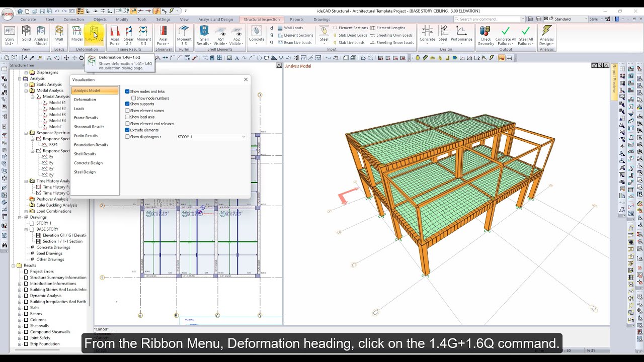The image size is (644, 362).
Task: Expand the Strip Foundation results node
Action: coord(20,344)
